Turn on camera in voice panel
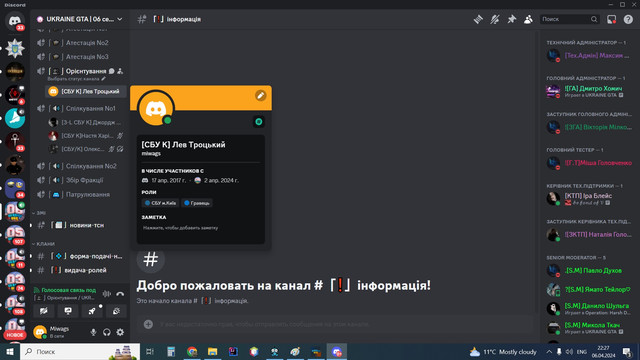Image resolution: width=640 pixels, height=360 pixels. (44, 311)
